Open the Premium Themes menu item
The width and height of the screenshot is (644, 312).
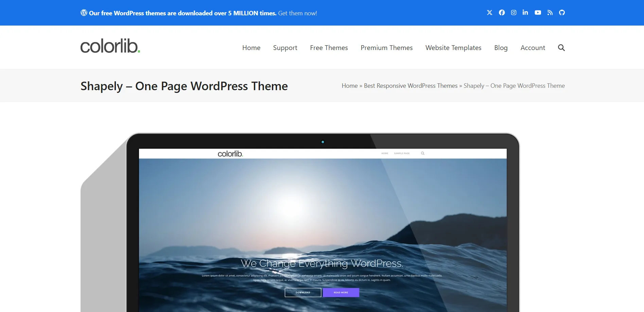387,48
